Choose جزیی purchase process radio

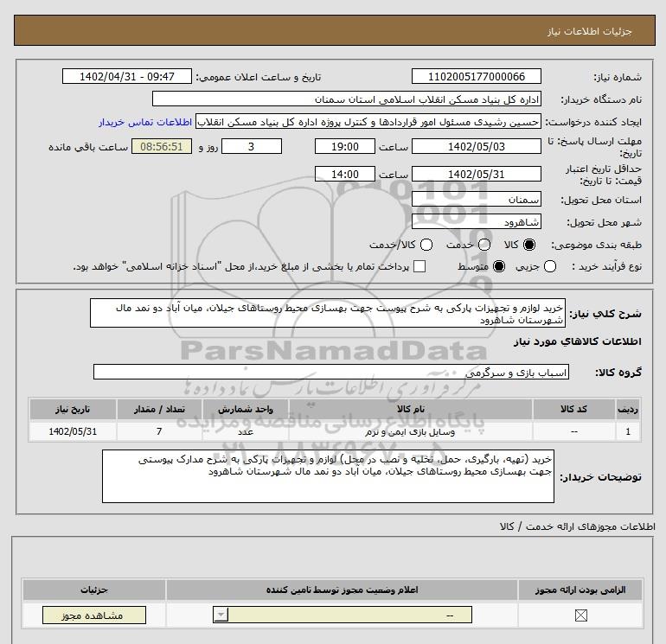[x=550, y=266]
